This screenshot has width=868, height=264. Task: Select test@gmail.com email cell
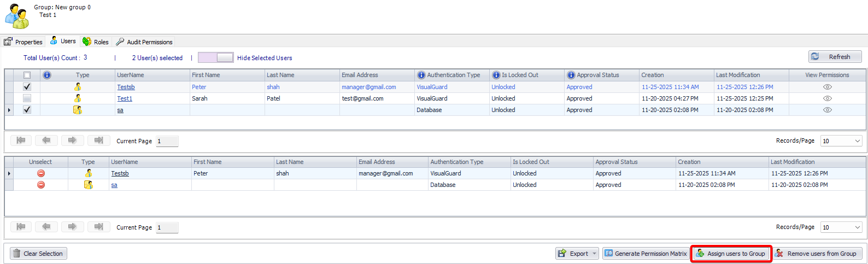pyautogui.click(x=377, y=98)
